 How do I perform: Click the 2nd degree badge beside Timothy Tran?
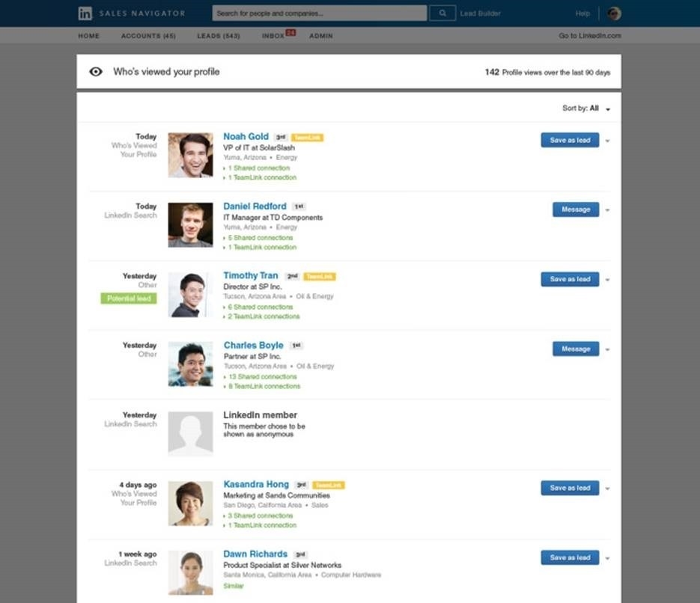[x=292, y=276]
